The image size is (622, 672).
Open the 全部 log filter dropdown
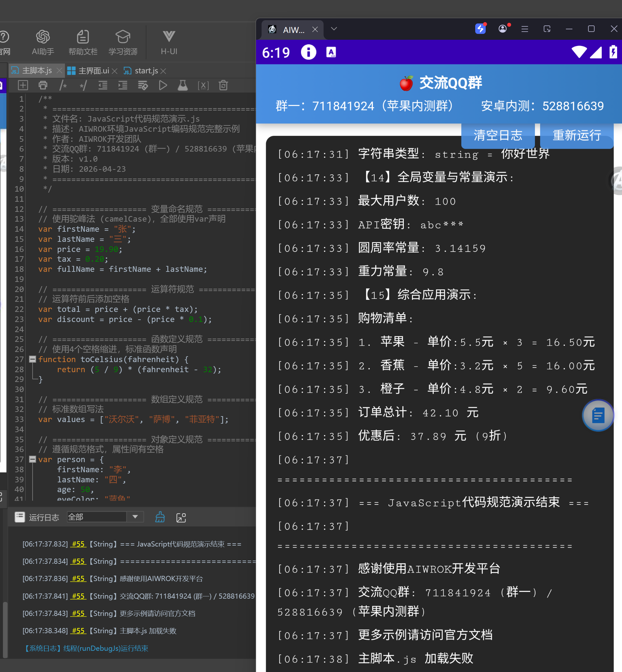135,517
